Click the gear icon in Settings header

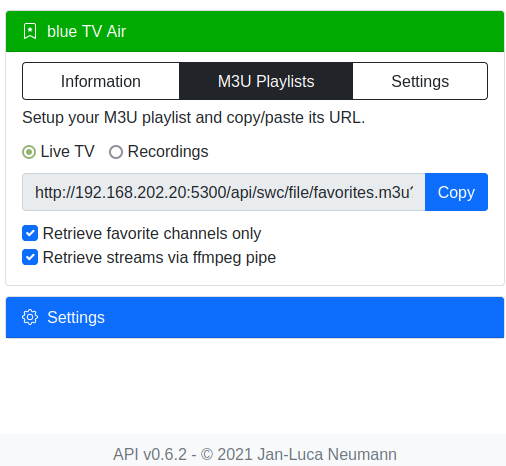pos(30,317)
